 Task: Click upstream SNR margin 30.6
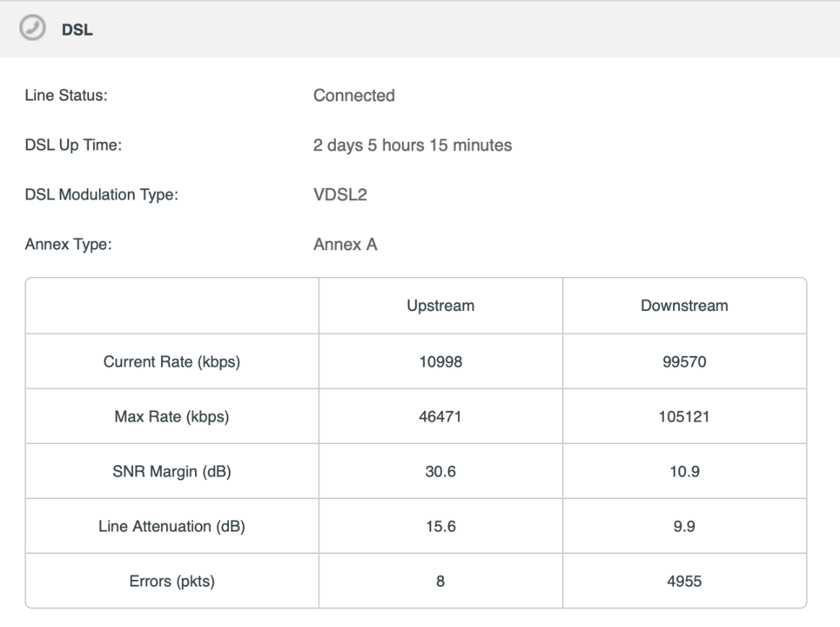click(x=440, y=472)
